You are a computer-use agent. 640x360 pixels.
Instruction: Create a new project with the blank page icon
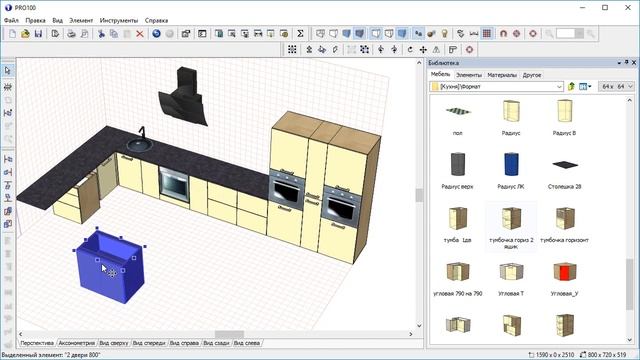[x=12, y=34]
